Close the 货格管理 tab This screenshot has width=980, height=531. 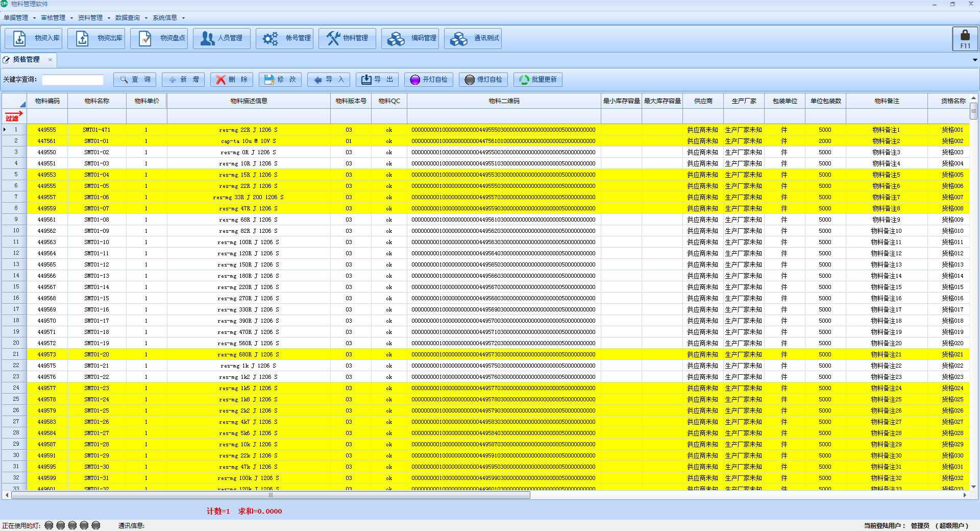point(50,60)
